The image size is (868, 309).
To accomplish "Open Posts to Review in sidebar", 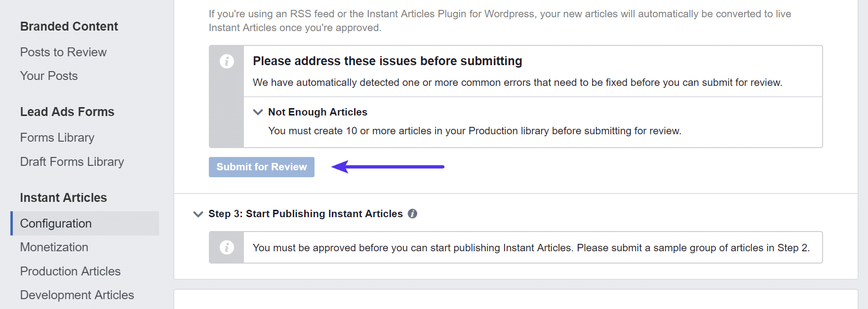I will (63, 52).
